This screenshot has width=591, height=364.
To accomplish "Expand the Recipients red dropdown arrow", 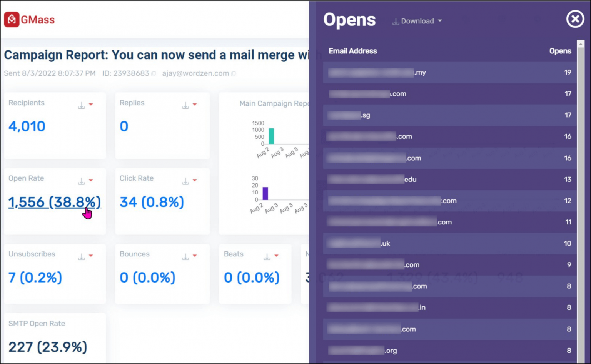I will tap(91, 105).
